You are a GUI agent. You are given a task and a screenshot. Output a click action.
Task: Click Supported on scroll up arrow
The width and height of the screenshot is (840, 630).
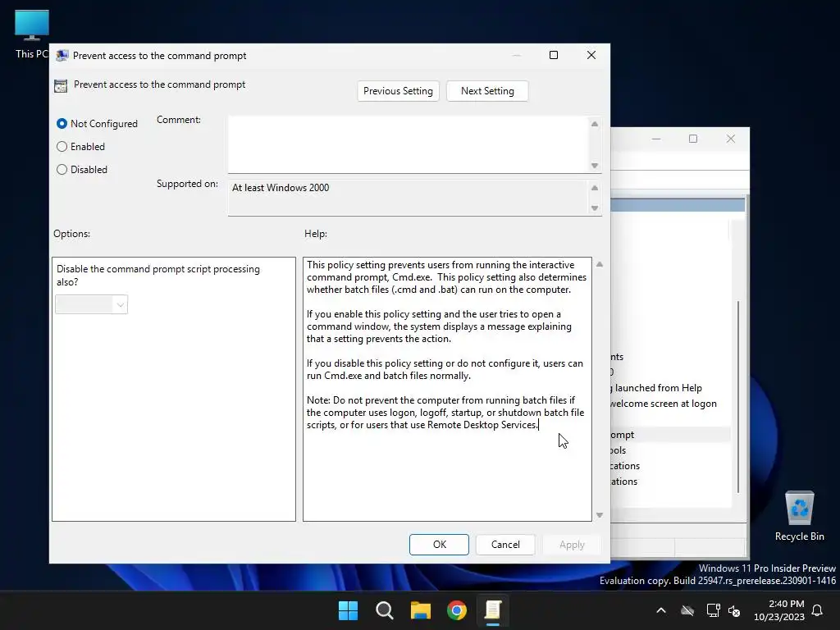coord(595,188)
